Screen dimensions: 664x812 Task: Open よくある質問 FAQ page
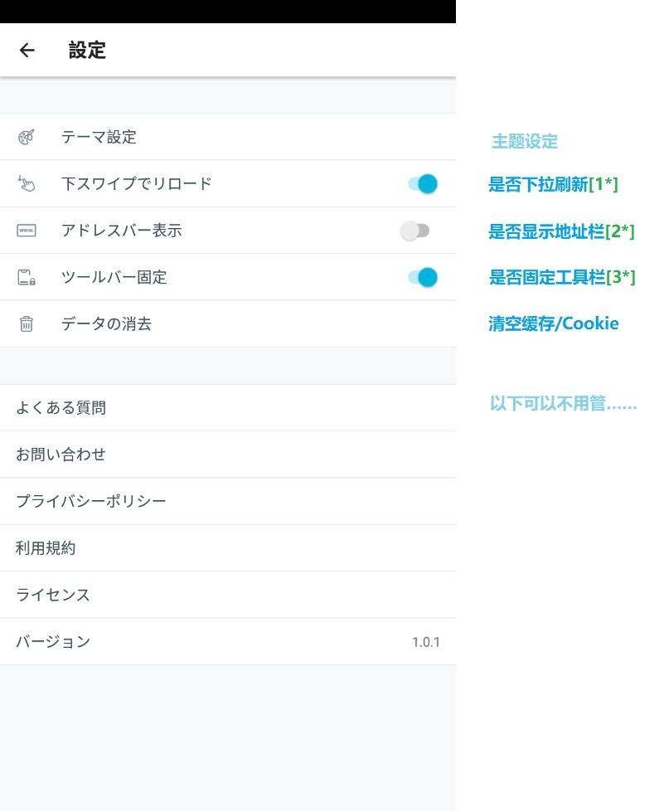[61, 408]
